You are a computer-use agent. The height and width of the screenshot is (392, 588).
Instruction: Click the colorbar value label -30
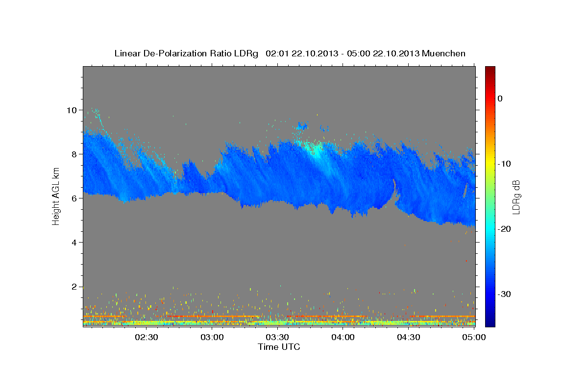coord(504,294)
